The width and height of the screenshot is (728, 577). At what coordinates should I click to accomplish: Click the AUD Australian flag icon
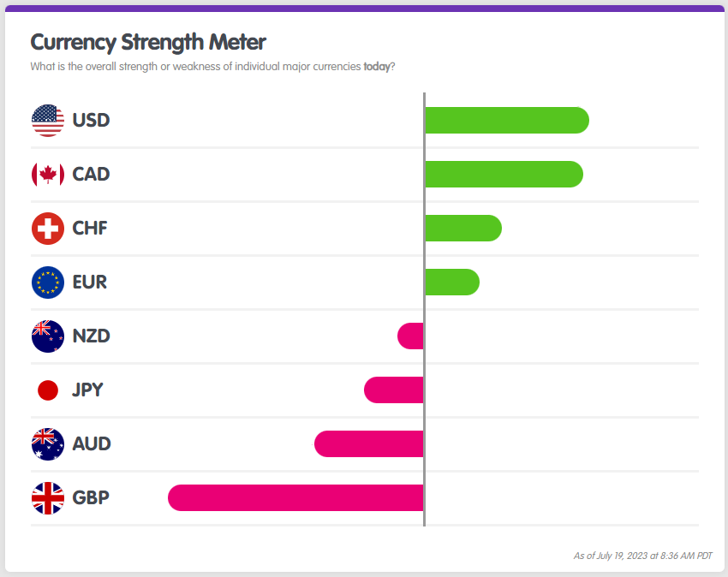tap(48, 444)
